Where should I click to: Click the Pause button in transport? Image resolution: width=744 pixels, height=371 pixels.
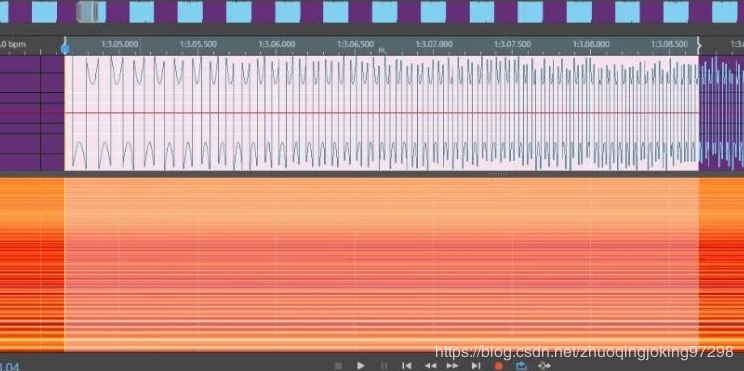point(384,366)
